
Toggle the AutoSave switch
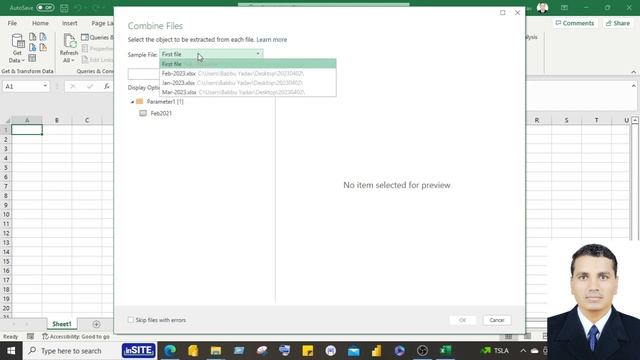pos(45,8)
